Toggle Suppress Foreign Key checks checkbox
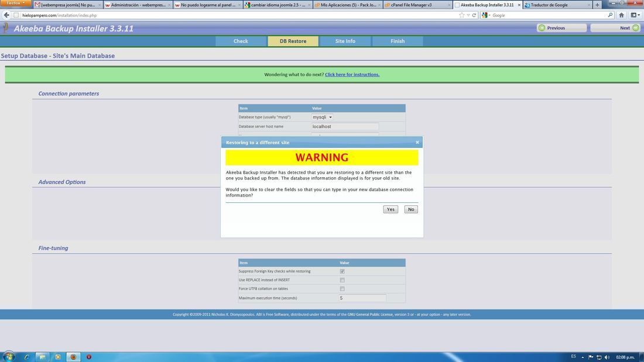This screenshot has height=362, width=644. point(342,271)
